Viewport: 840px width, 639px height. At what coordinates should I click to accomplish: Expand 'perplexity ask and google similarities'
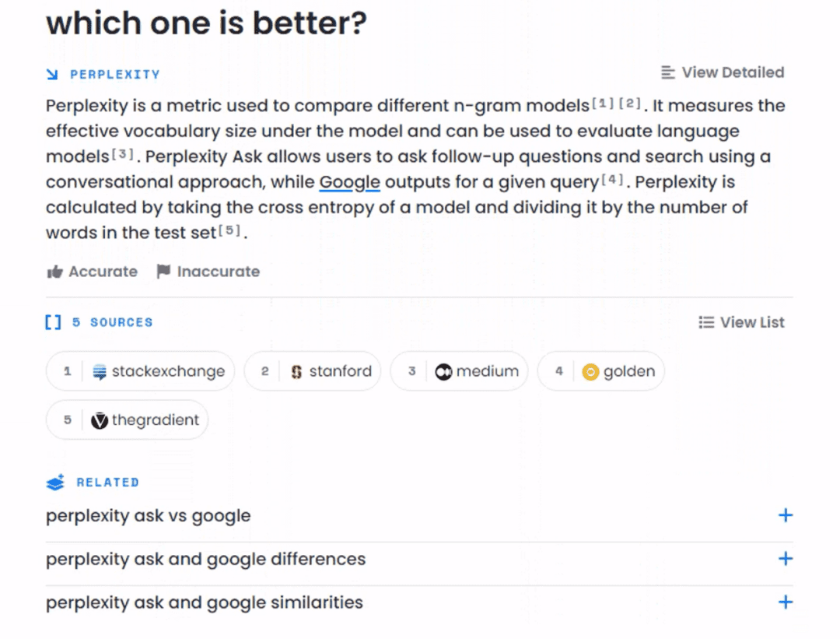click(x=786, y=602)
